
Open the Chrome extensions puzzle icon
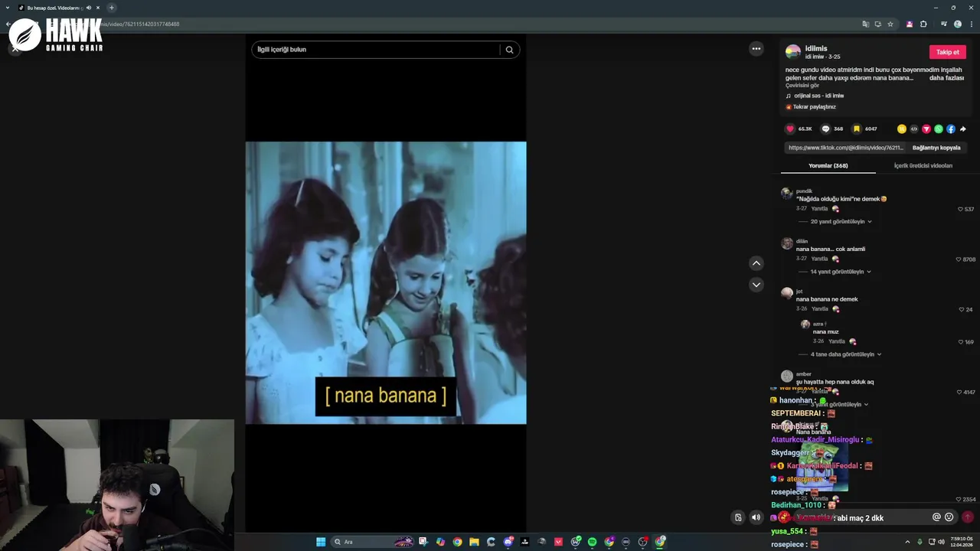point(923,24)
